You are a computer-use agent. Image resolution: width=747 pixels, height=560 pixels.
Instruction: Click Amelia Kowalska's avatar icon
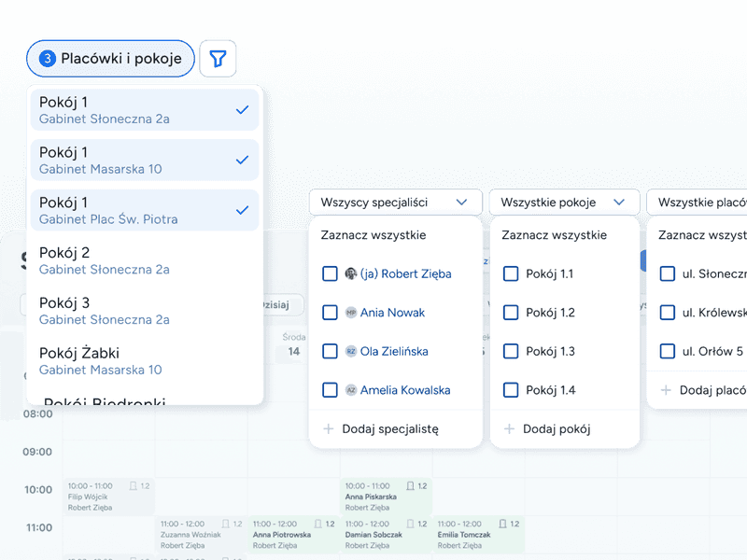(x=351, y=390)
